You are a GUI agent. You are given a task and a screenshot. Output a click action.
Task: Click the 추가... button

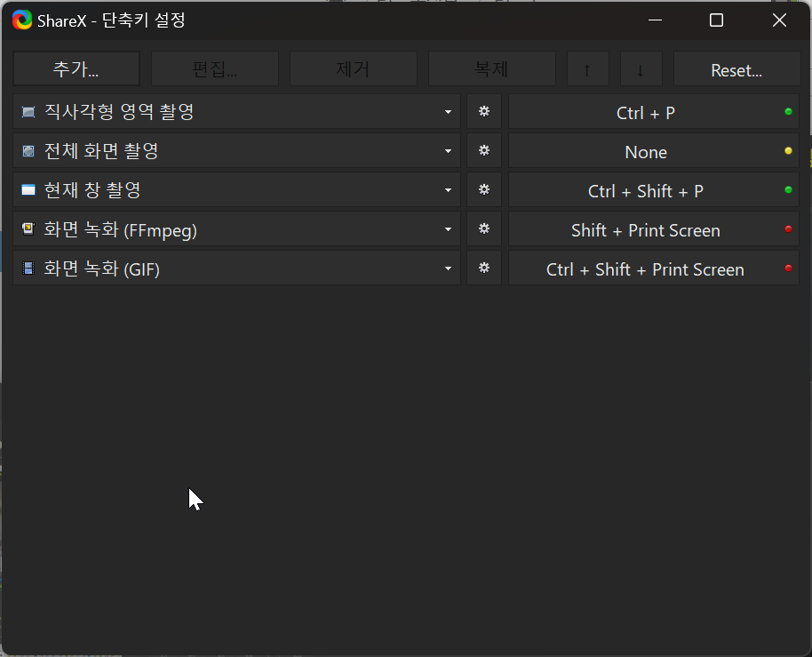coord(76,68)
